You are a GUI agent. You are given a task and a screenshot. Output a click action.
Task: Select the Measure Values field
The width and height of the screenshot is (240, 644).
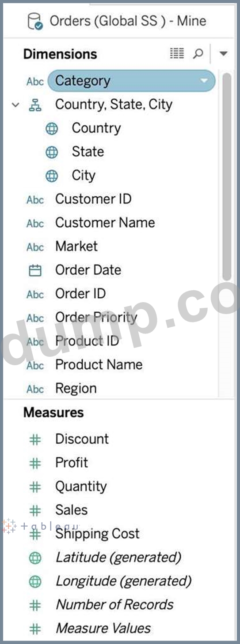pos(103,628)
